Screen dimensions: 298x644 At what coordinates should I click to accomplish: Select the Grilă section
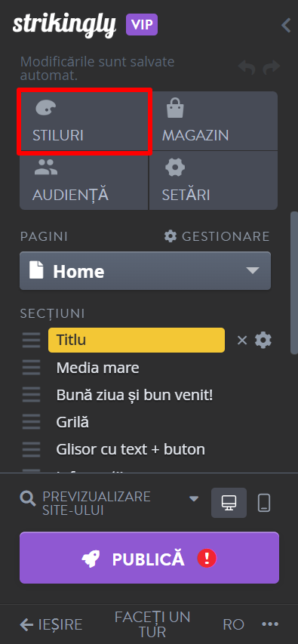click(x=72, y=422)
